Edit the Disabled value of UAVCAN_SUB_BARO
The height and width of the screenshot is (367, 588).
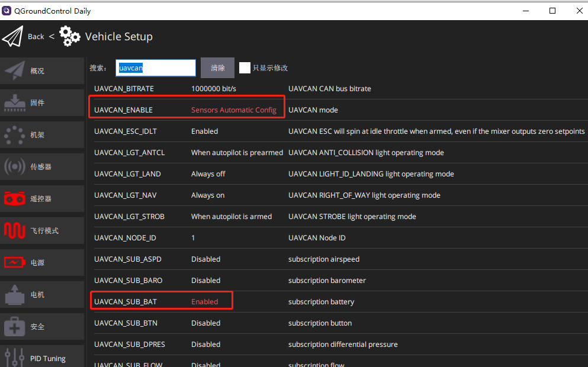click(205, 281)
